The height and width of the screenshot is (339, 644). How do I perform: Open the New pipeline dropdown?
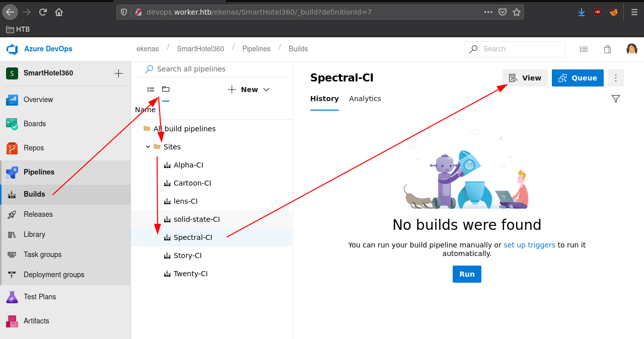[249, 90]
